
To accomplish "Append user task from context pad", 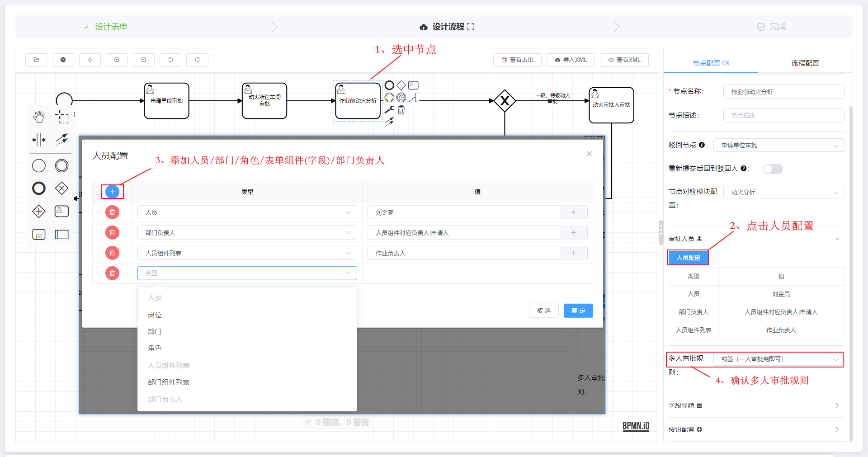I will [413, 85].
